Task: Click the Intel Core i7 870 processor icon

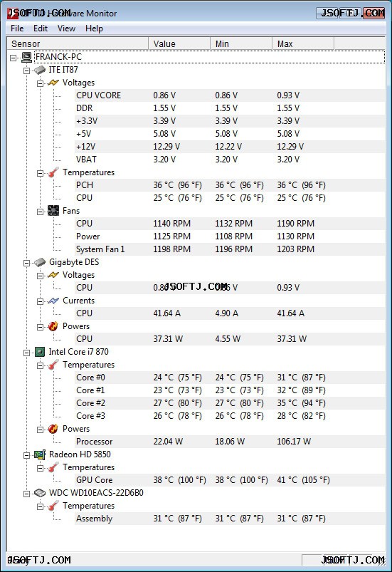Action: coord(40,352)
